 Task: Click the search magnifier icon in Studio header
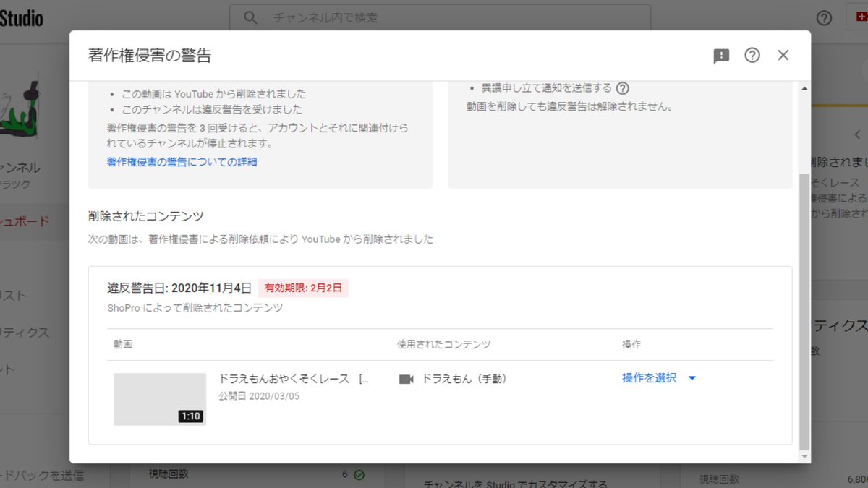250,17
